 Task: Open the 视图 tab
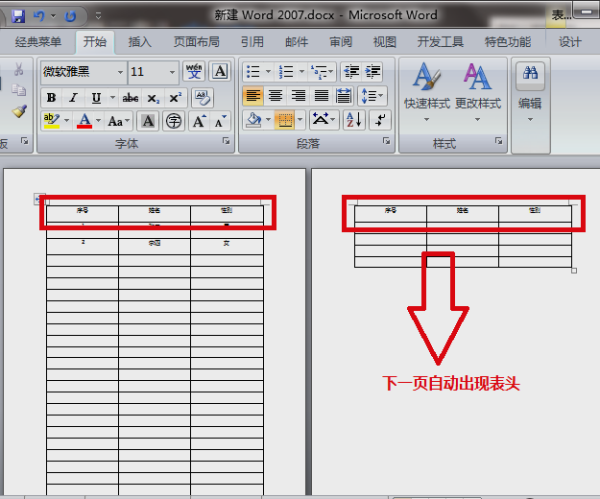pyautogui.click(x=385, y=42)
